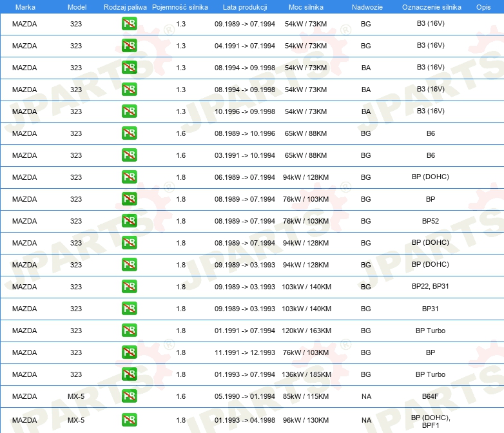Click the fuel icon in the 11.1991 -> 12.1993 row
The height and width of the screenshot is (433, 504).
point(129,352)
